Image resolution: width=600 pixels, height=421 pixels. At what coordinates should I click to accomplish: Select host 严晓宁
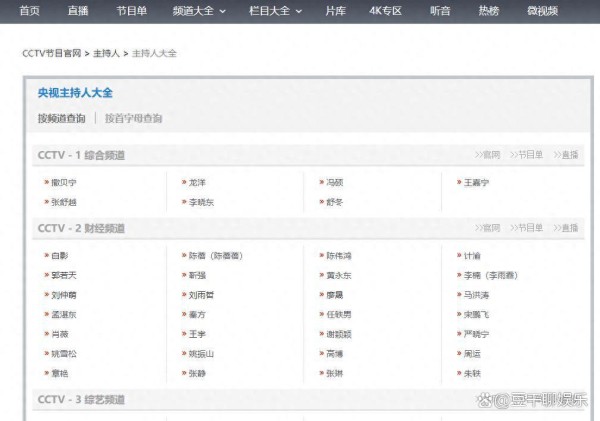tap(476, 334)
